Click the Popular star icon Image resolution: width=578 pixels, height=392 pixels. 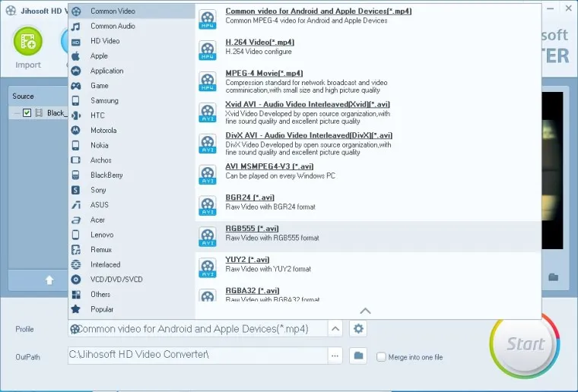(76, 309)
